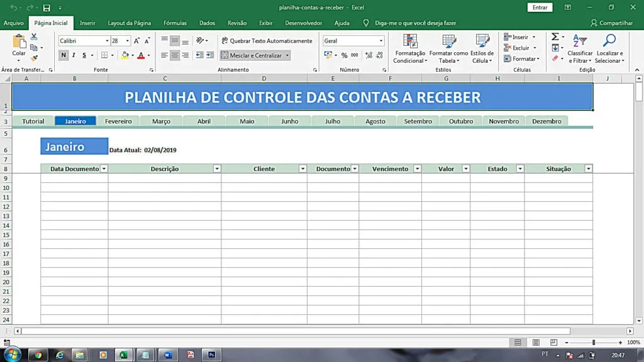
Task: Click the font color A icon
Action: pyautogui.click(x=141, y=55)
